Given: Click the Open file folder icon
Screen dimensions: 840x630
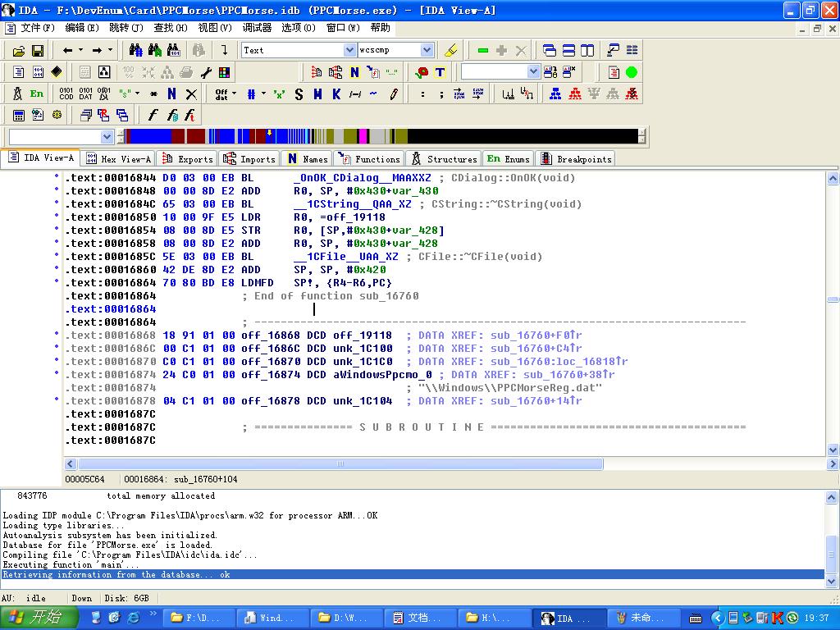Looking at the screenshot, I should [x=18, y=50].
